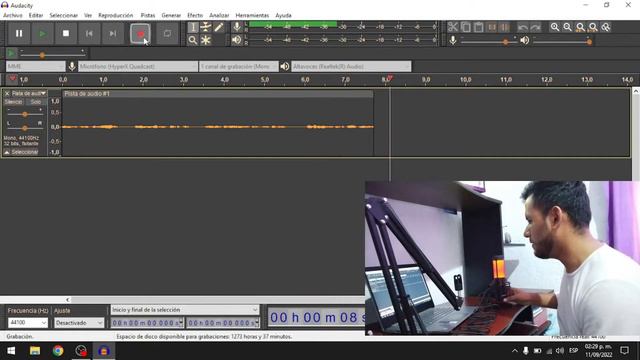
Task: Fit selection to width zoom icon
Action: click(580, 27)
